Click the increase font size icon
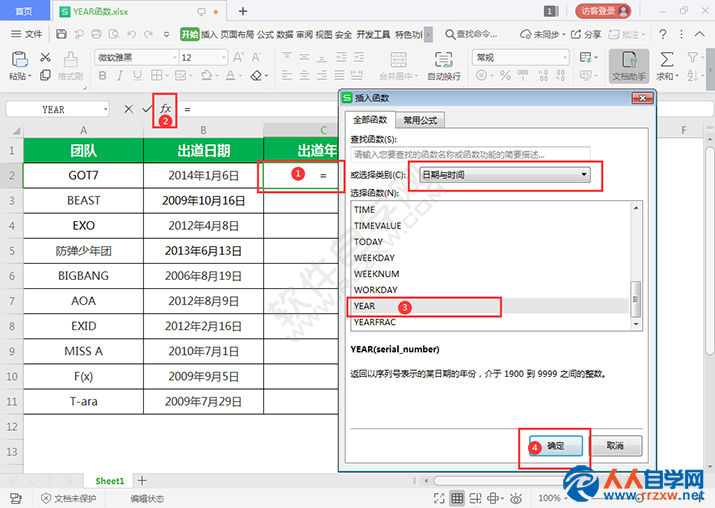The image size is (715, 508). pos(238,57)
